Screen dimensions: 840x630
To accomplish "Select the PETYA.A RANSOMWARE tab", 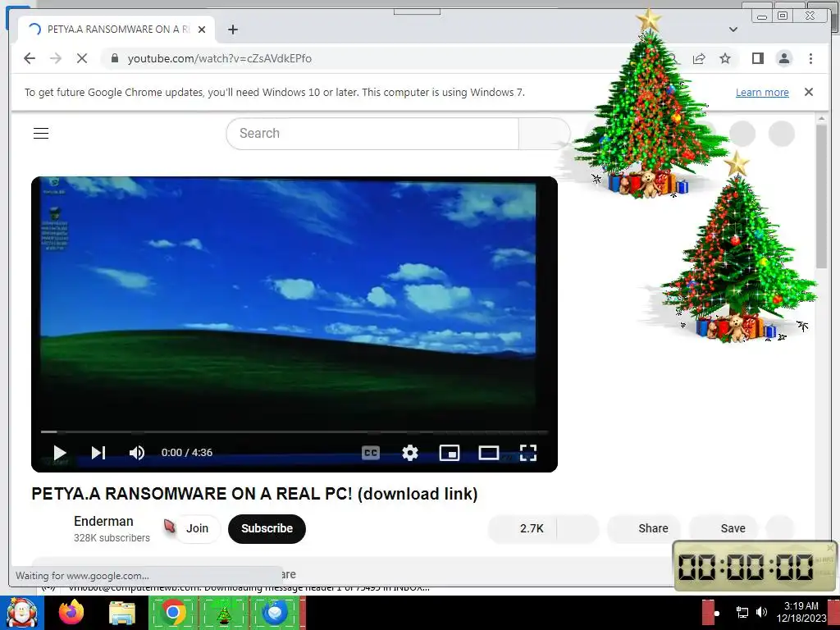I will [116, 30].
